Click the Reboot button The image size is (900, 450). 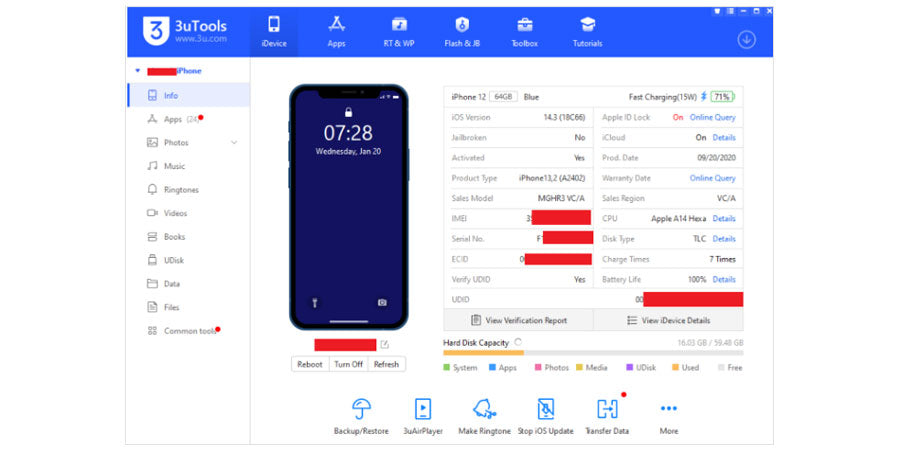(310, 364)
